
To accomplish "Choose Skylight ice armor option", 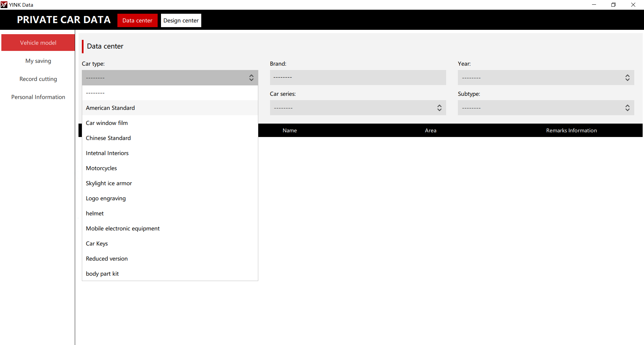I will pyautogui.click(x=109, y=183).
